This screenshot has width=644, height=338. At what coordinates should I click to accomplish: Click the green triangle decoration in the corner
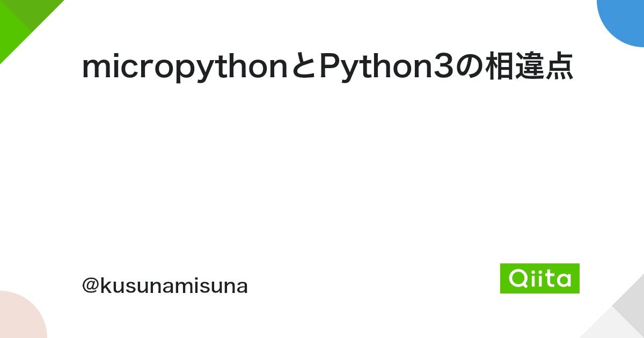point(24,24)
